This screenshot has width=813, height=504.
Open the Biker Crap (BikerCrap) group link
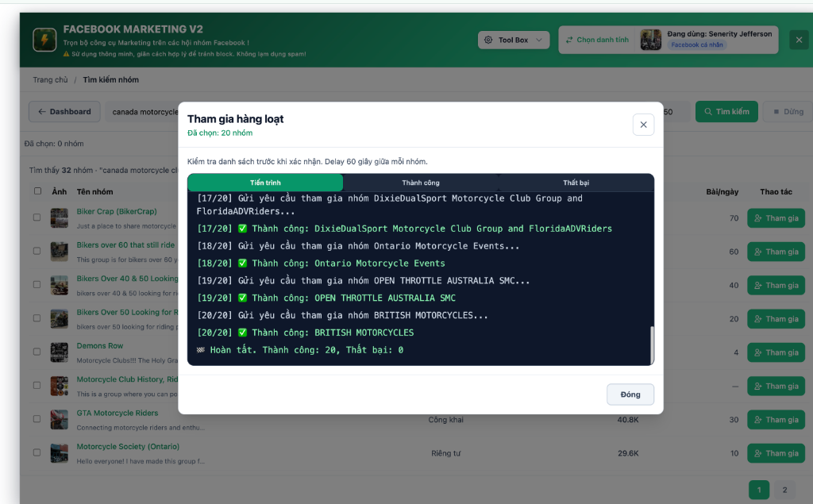(x=117, y=212)
